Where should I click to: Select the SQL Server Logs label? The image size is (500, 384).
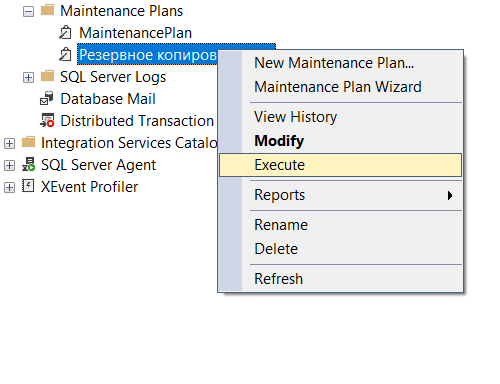pyautogui.click(x=113, y=77)
